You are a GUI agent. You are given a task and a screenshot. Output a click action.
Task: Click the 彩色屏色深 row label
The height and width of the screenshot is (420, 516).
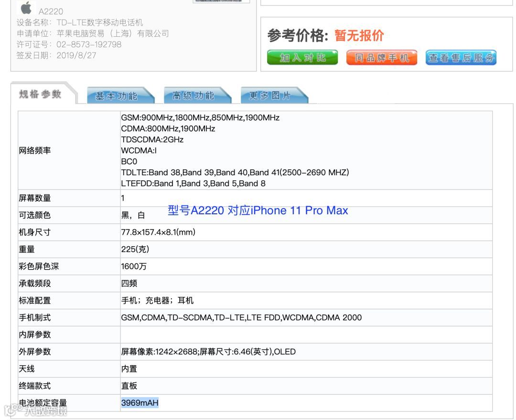click(39, 266)
